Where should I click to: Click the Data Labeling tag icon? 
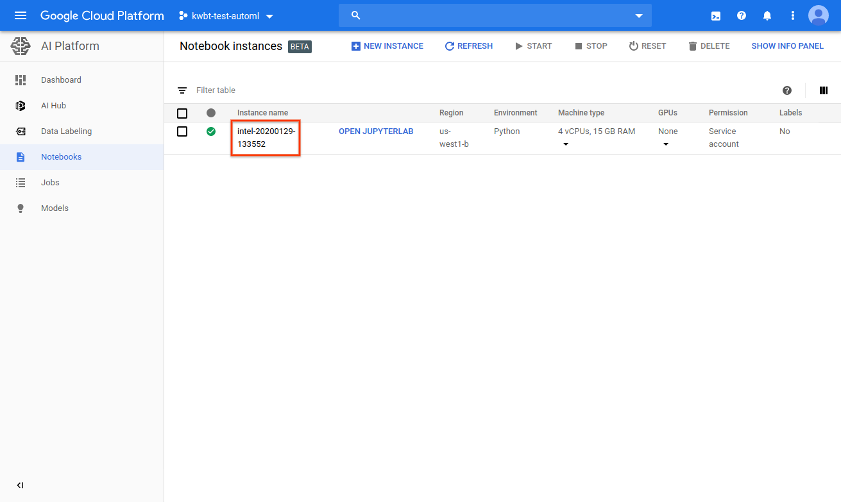pos(21,131)
